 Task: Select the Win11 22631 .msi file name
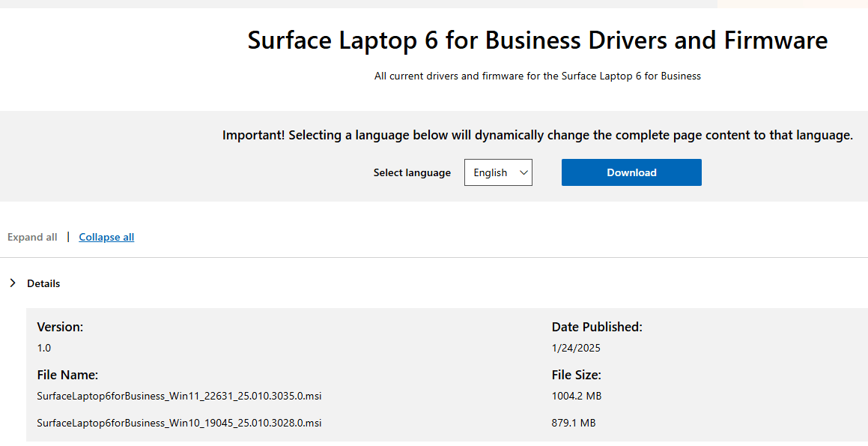[179, 396]
